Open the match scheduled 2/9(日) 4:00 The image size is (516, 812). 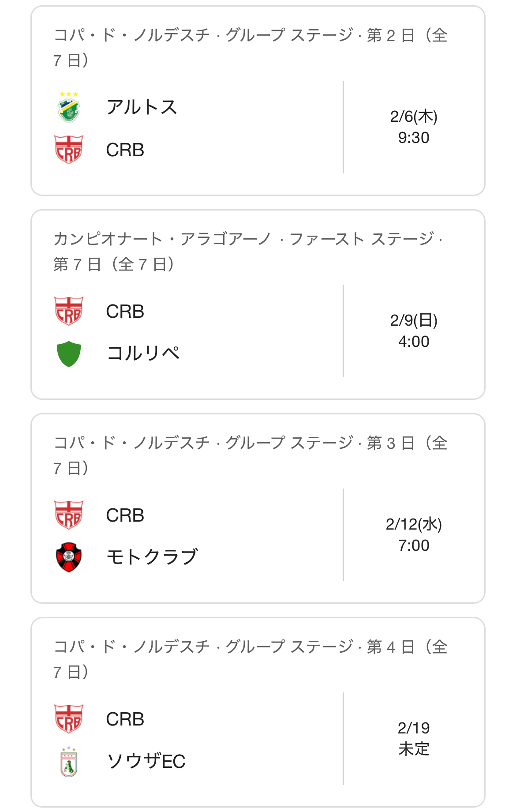(414, 331)
